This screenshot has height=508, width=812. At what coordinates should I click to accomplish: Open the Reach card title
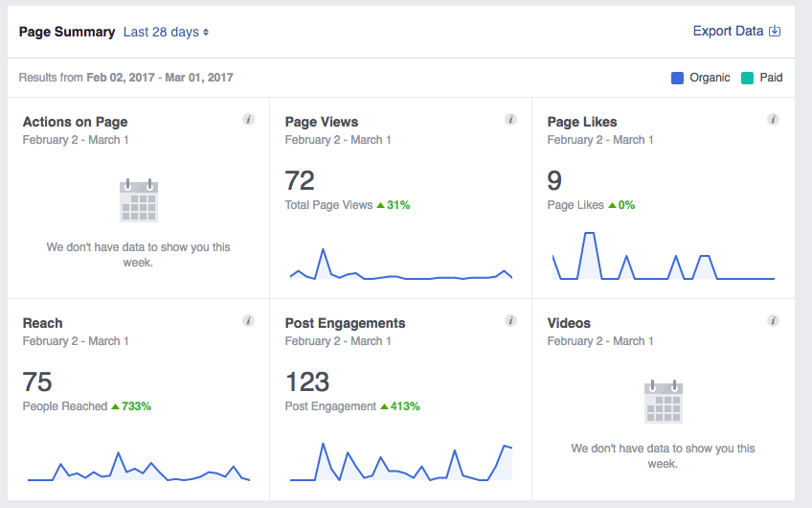click(x=43, y=323)
